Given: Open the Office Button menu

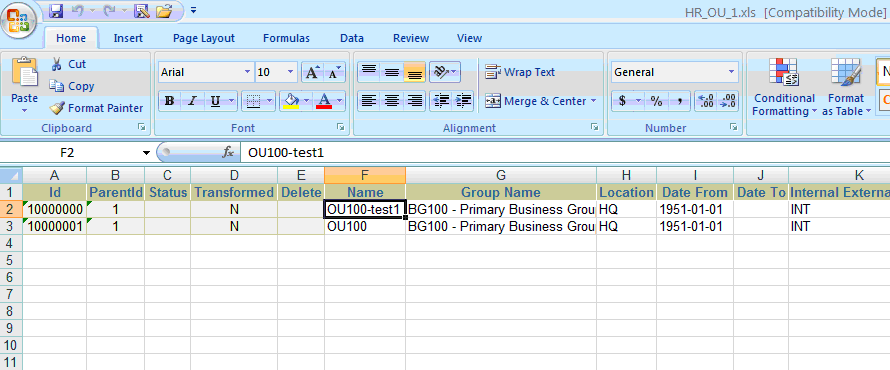Looking at the screenshot, I should tap(19, 20).
